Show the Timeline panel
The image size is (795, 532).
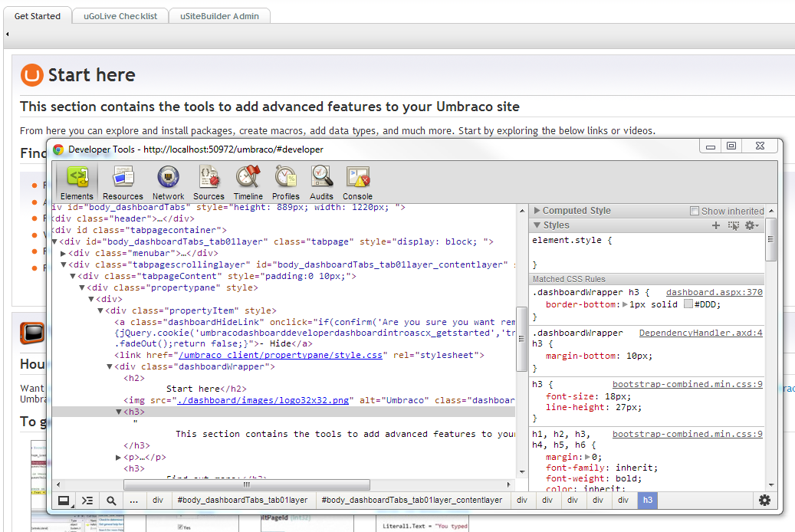point(248,183)
